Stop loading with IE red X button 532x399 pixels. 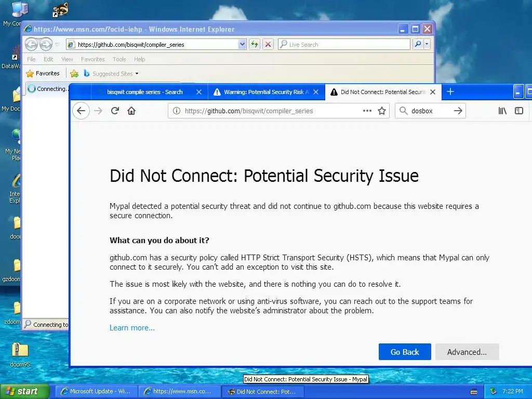(x=268, y=45)
